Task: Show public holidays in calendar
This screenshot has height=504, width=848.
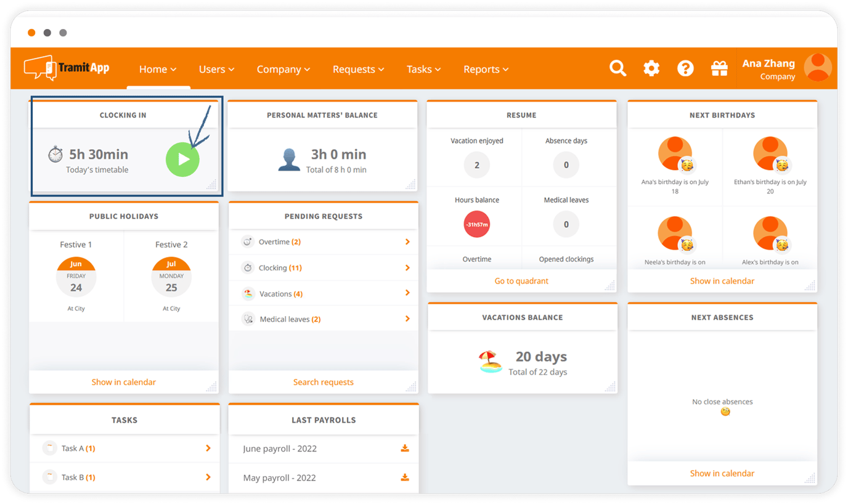Action: (123, 382)
